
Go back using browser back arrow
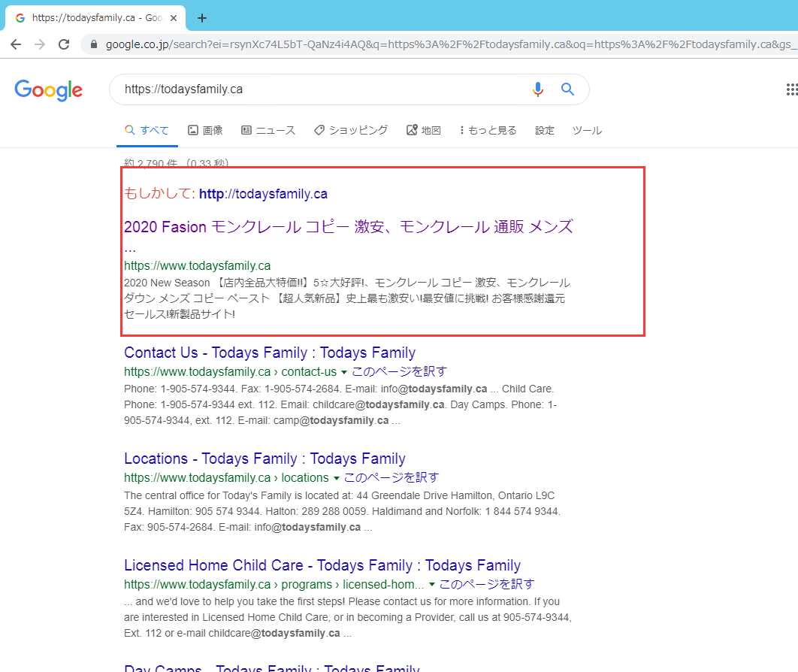point(16,44)
